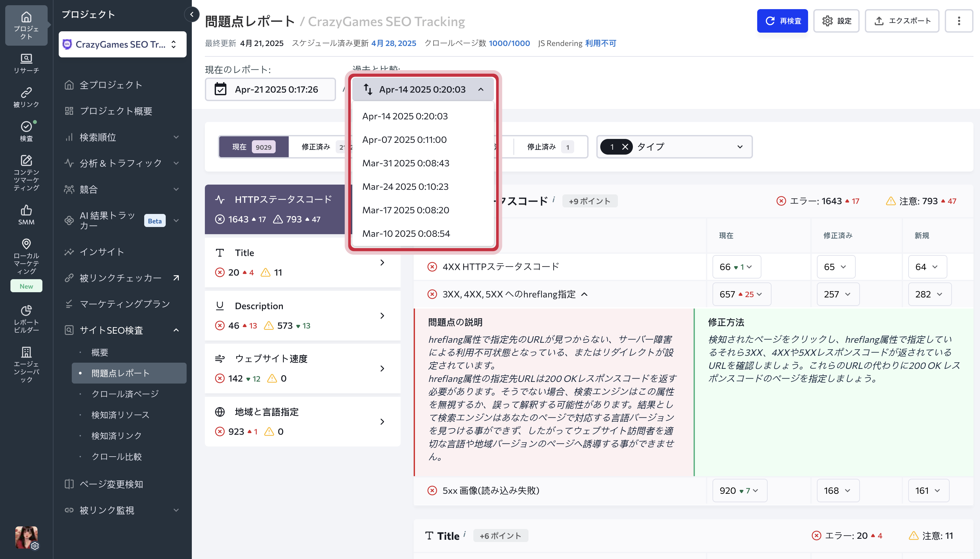The image size is (980, 559).
Task: Select Mar-10 2025 0:08:54 option
Action: [422, 233]
